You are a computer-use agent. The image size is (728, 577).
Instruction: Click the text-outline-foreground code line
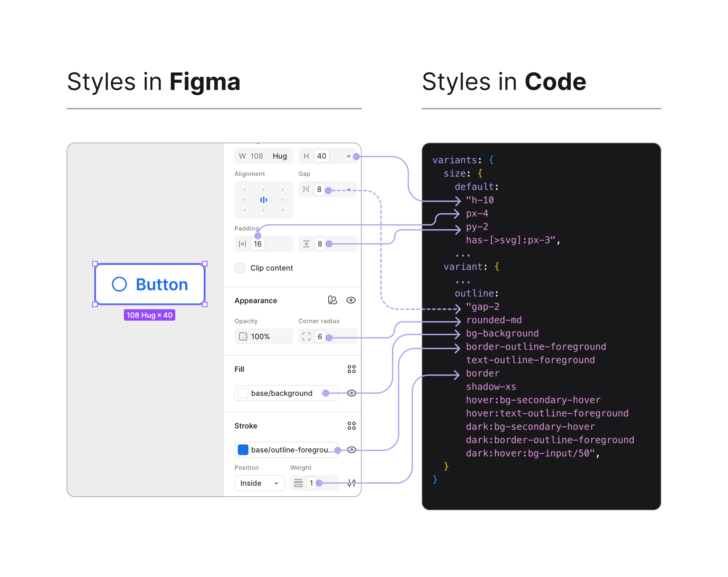pos(530,360)
